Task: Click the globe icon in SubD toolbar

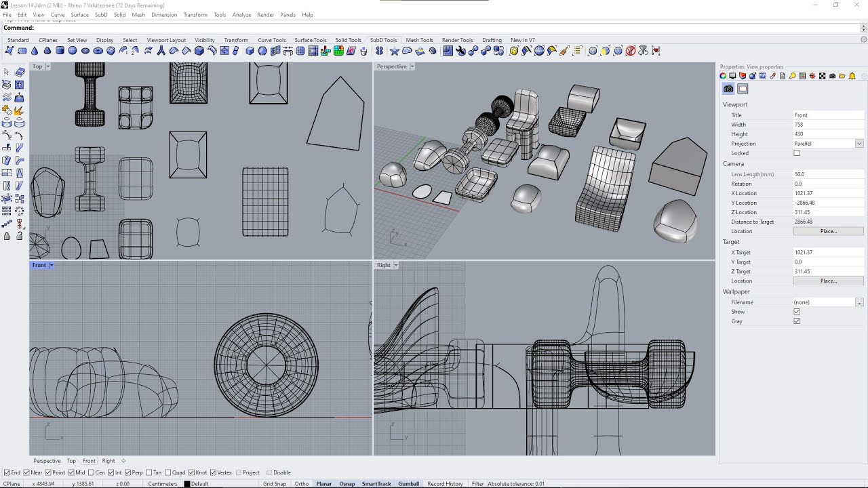Action: 539,51
